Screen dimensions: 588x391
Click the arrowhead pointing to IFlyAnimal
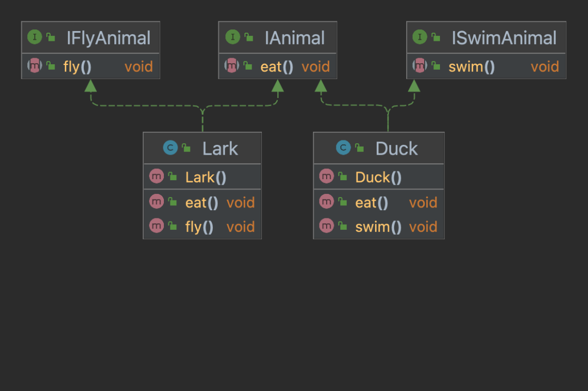(x=90, y=85)
